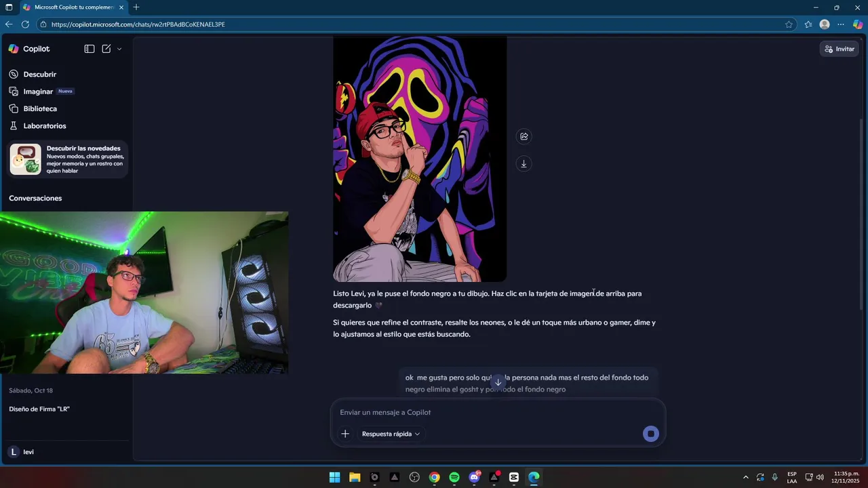Go back with the browser back arrow
The height and width of the screenshot is (488, 868).
click(9, 24)
